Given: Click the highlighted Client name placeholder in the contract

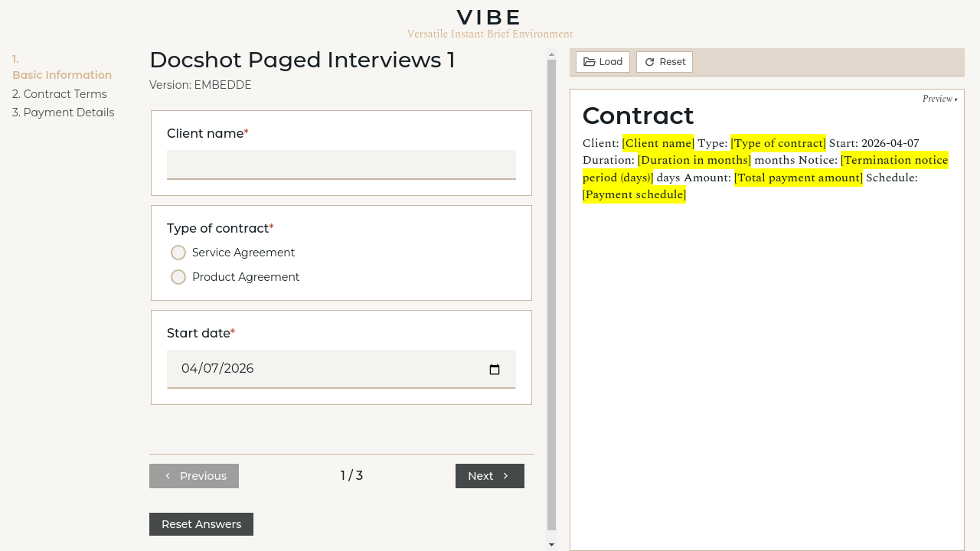Looking at the screenshot, I should click(658, 143).
